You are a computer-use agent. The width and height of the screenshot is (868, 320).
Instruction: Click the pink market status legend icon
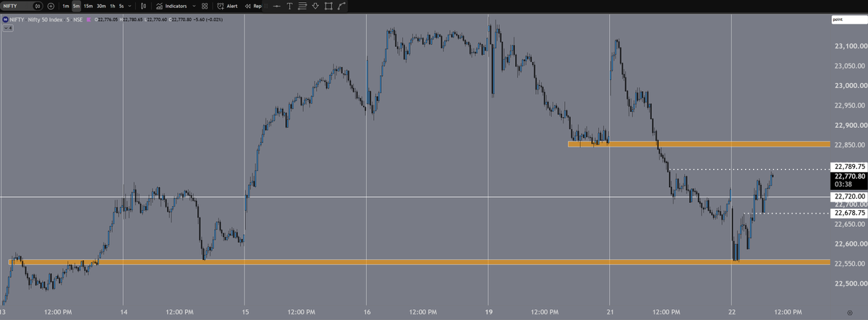pyautogui.click(x=88, y=20)
